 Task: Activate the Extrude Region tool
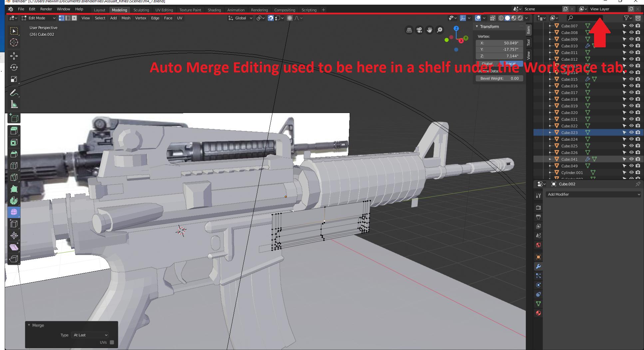[14, 130]
